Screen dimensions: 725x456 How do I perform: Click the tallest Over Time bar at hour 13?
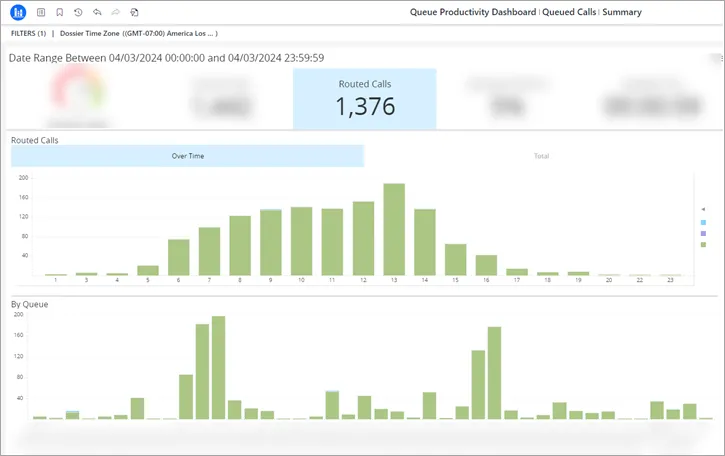[x=394, y=229]
